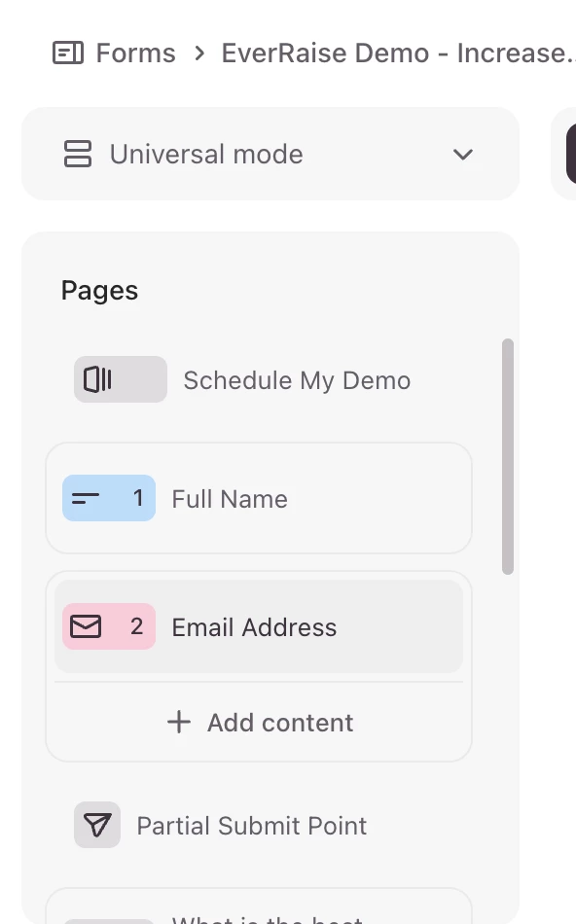Select the Full Name question
The height and width of the screenshot is (924, 576).
pos(259,498)
